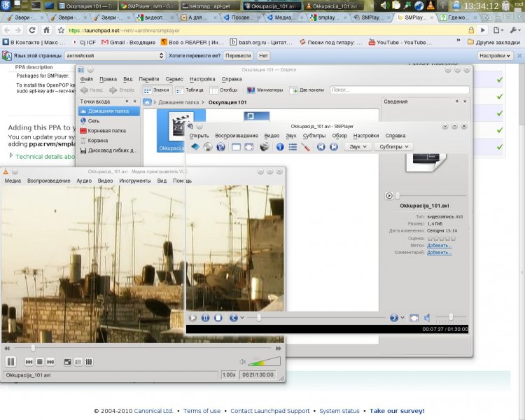Expand SMPlayer rewind options arrow
Screen dimensions: 525x420
pos(242,318)
